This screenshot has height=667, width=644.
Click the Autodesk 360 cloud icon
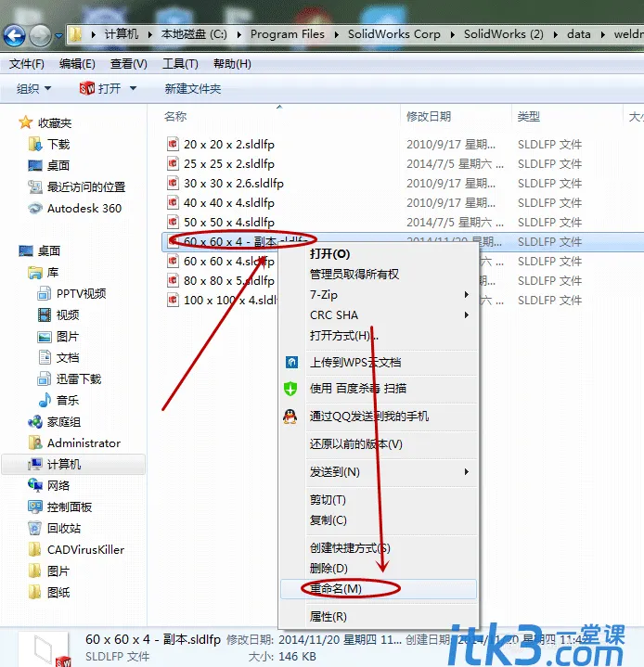tap(35, 208)
